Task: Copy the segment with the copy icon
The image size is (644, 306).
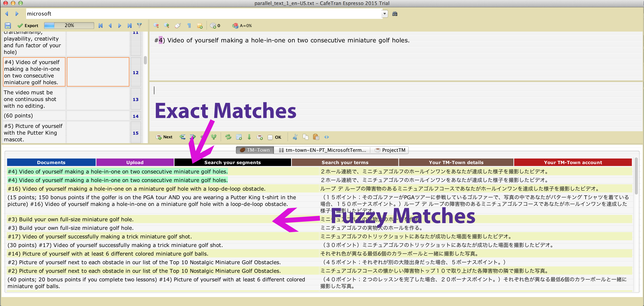Action: click(305, 137)
